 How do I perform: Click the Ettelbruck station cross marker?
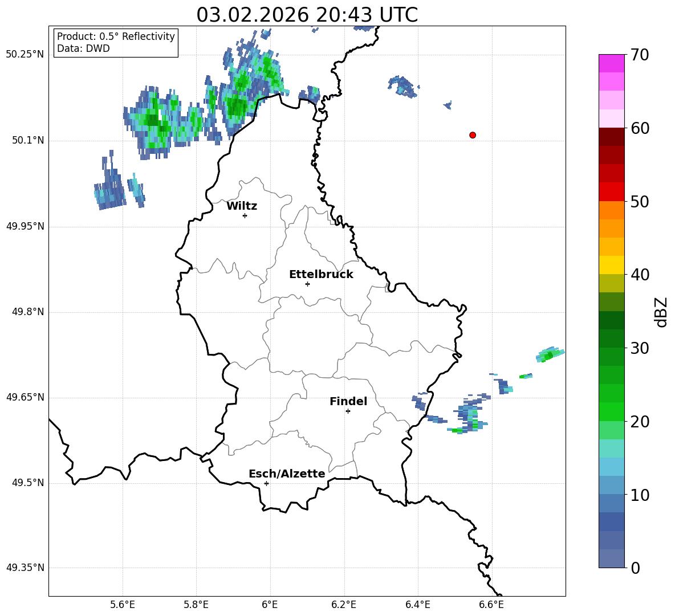click(x=307, y=284)
